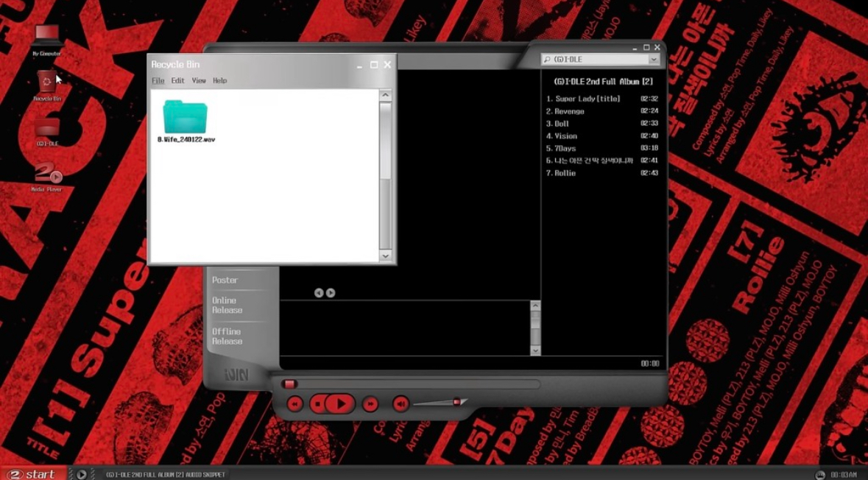Screen dimensions: 868x480
Task: Open the Edit menu in Recycle Bin
Action: (177, 80)
